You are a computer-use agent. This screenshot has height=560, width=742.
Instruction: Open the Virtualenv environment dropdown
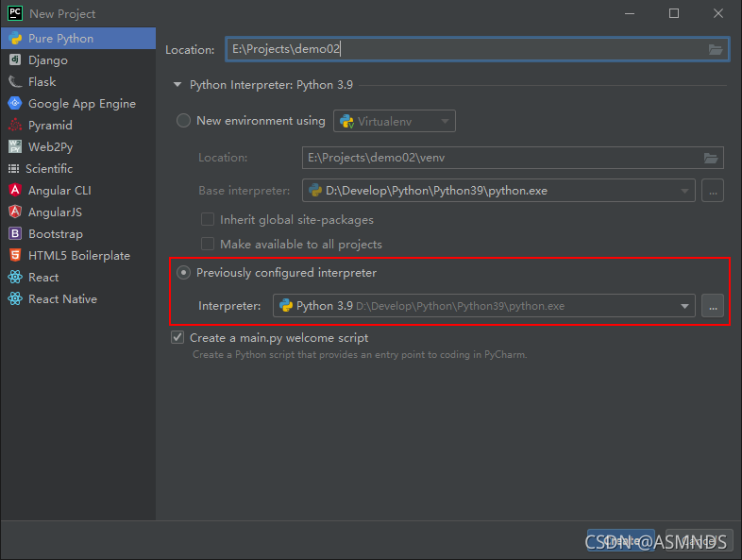[x=395, y=121]
